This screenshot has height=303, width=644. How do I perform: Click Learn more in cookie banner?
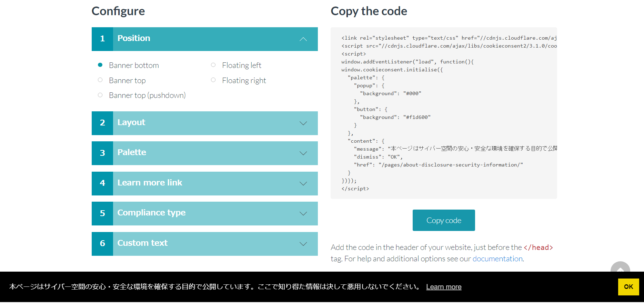[444, 287]
